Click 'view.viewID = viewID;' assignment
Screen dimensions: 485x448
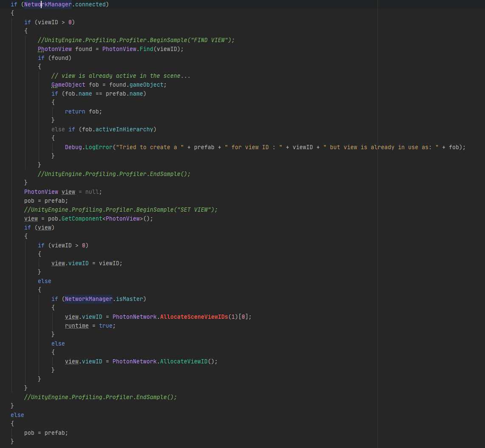87,263
